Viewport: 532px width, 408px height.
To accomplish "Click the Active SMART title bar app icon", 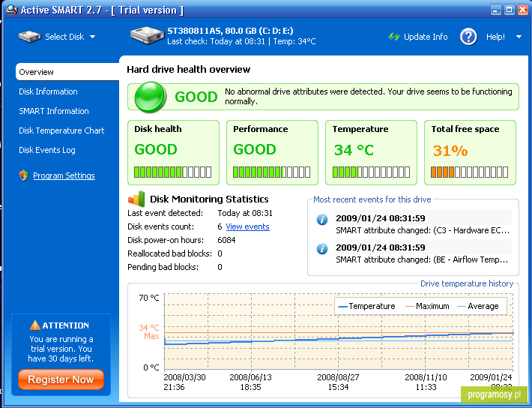I will point(12,10).
